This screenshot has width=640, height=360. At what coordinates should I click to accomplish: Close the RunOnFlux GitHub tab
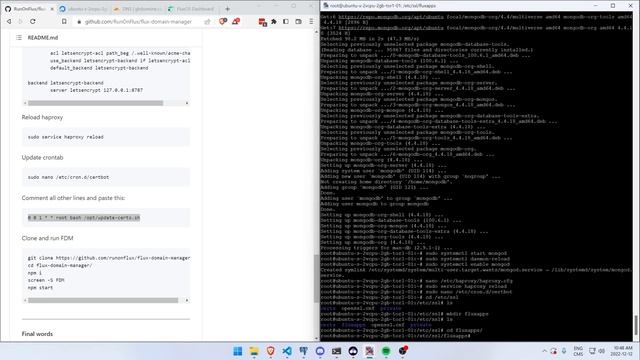click(52, 9)
